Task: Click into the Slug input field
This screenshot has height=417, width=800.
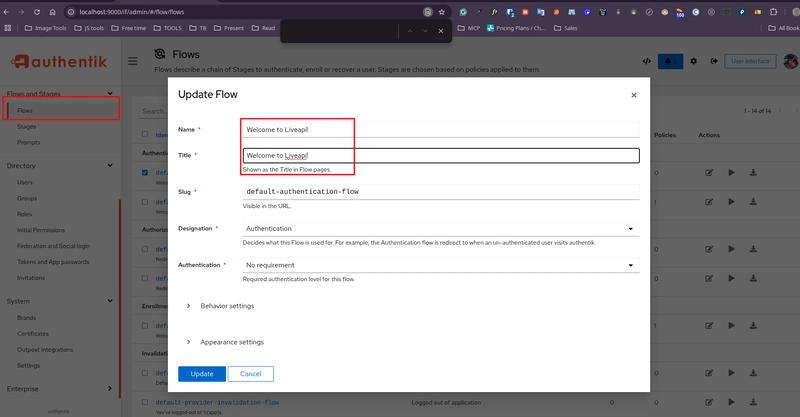Action: 441,192
